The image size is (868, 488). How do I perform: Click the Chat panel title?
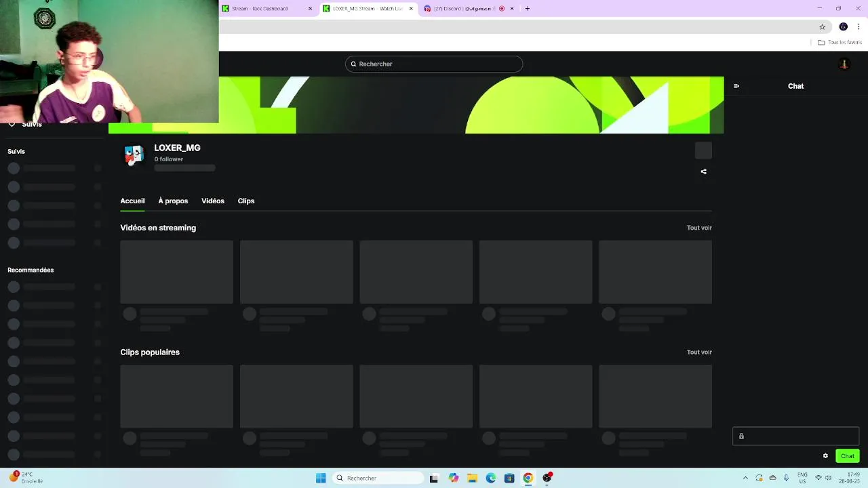tap(795, 86)
